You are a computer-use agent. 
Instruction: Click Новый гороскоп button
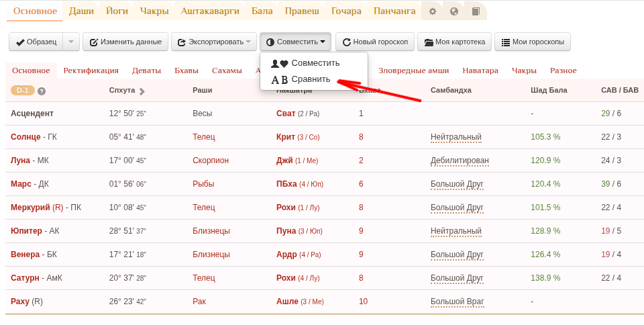374,42
